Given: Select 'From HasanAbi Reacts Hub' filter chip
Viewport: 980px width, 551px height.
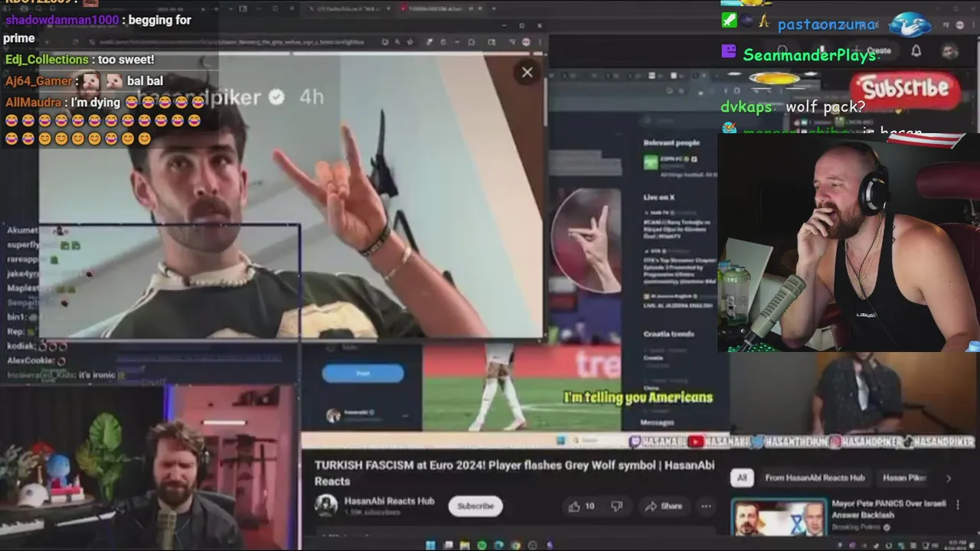Looking at the screenshot, I should pos(815,478).
